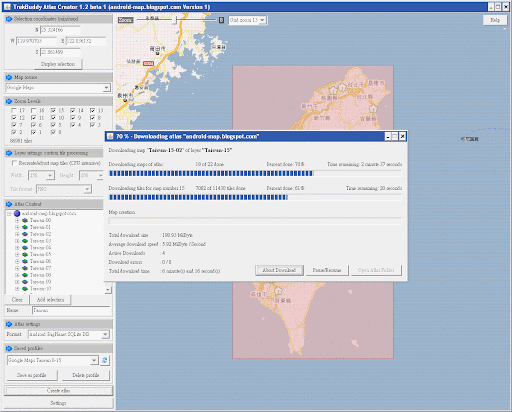Click the '88981 tiles' count text
512x412 pixels.
[21, 141]
